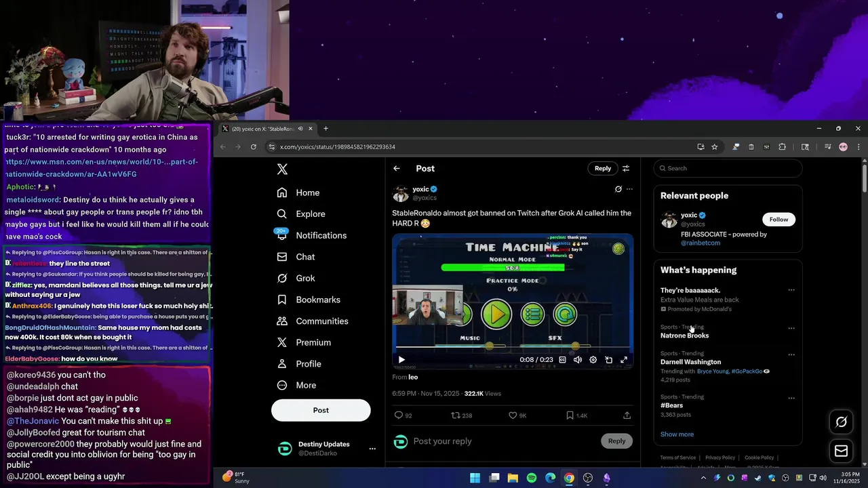The image size is (868, 488).
Task: Click the Terms of Service footer link
Action: (x=678, y=457)
